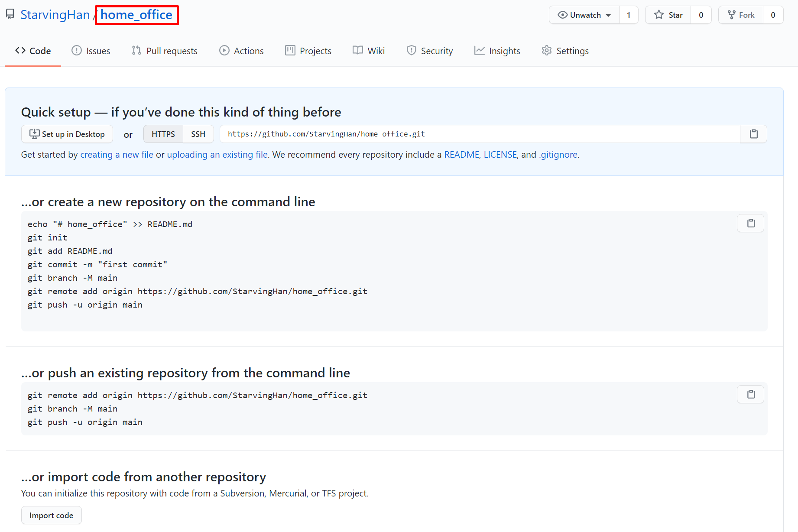Switch to the Issues tab
This screenshot has width=798, height=532.
coord(91,51)
